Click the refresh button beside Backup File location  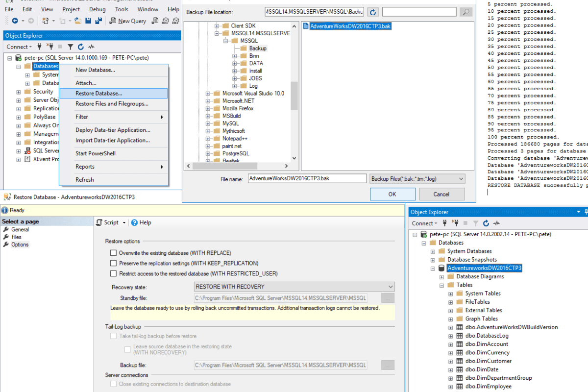[373, 12]
